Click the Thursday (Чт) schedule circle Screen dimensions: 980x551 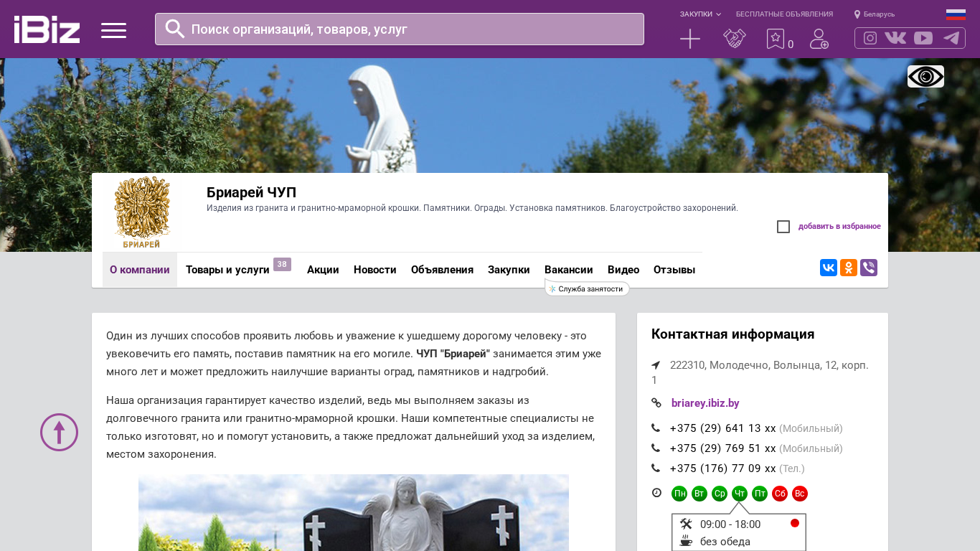click(x=740, y=494)
